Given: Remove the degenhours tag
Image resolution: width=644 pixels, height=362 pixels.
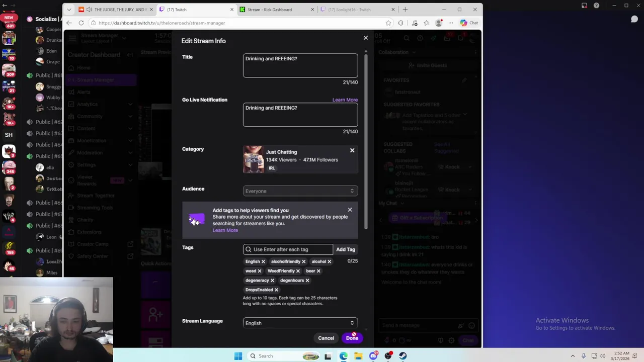Looking at the screenshot, I should (307, 281).
